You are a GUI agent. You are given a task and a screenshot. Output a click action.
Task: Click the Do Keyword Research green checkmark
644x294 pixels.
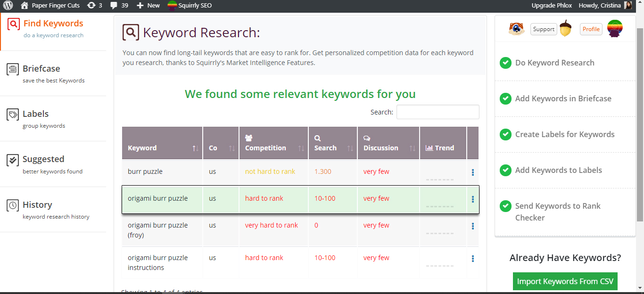[505, 63]
